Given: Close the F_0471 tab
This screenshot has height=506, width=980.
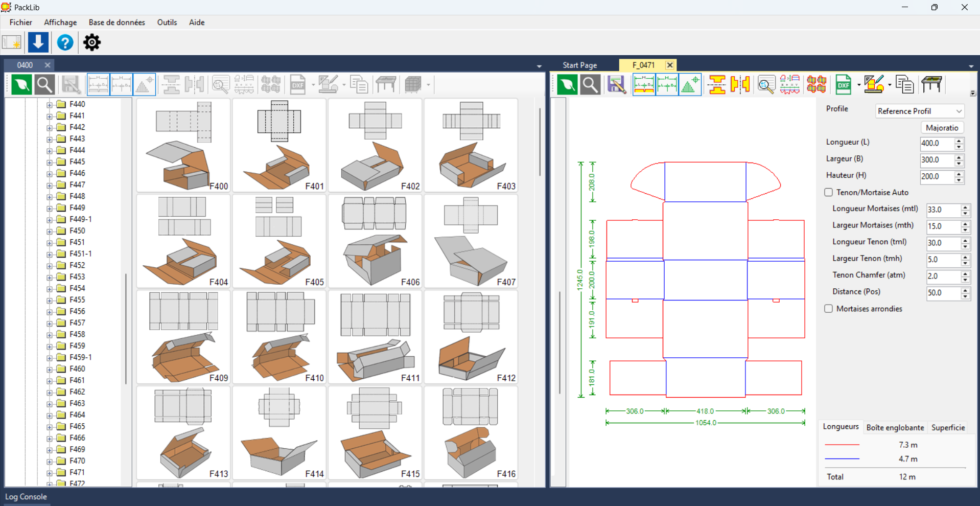Looking at the screenshot, I should pos(669,65).
